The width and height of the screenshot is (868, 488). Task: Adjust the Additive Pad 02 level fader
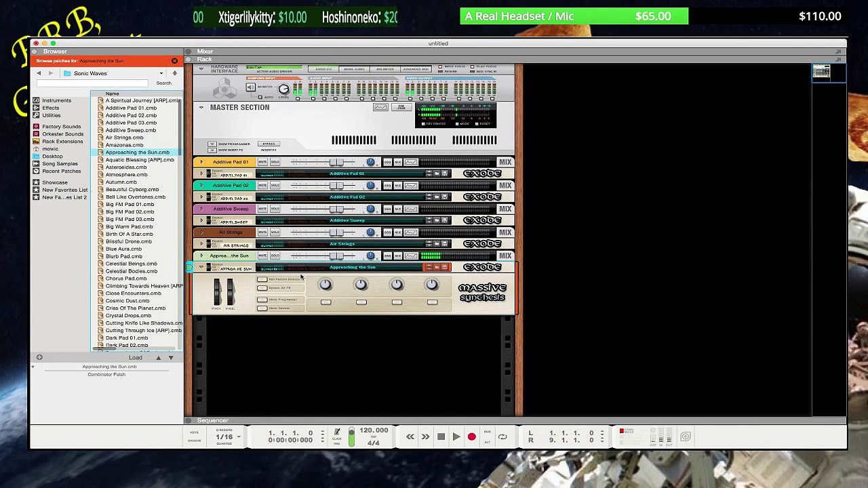point(336,185)
